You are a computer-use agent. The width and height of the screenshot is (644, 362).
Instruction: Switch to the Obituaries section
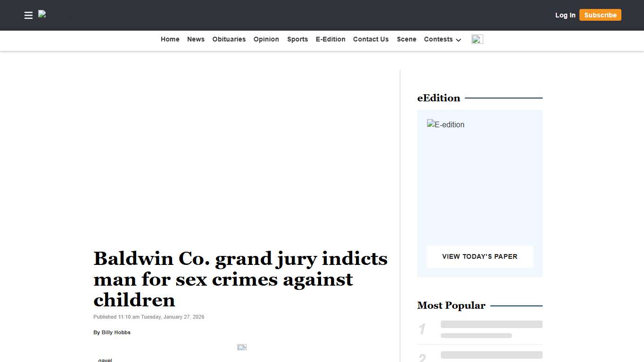point(229,39)
